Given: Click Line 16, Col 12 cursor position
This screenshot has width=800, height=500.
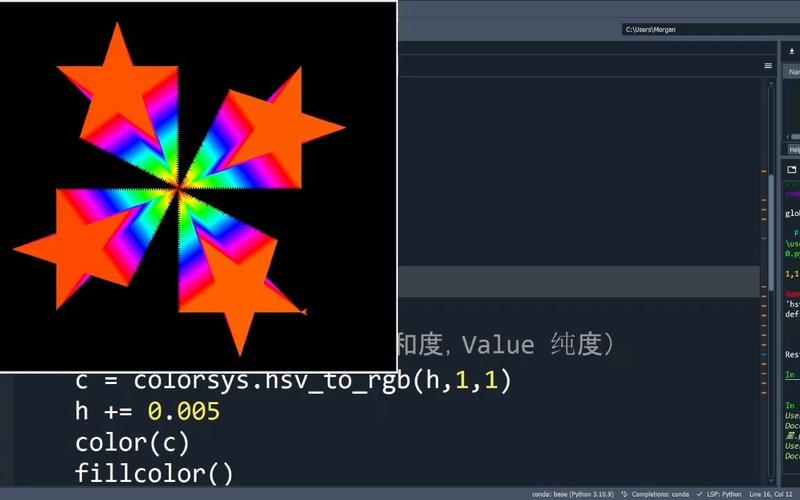Looking at the screenshot, I should click(770, 494).
